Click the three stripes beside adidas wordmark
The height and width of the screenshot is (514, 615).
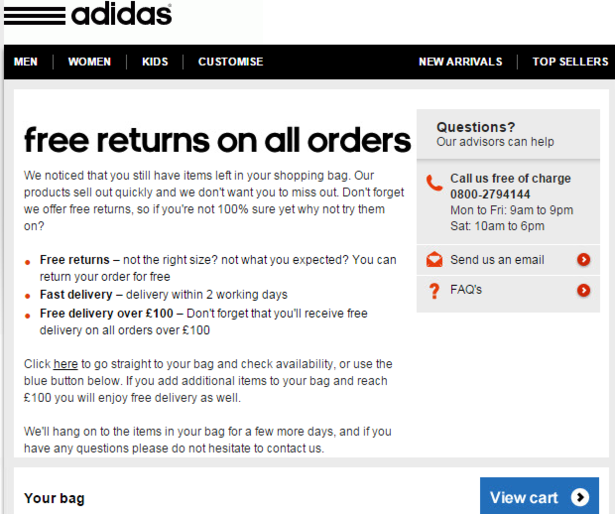point(35,16)
